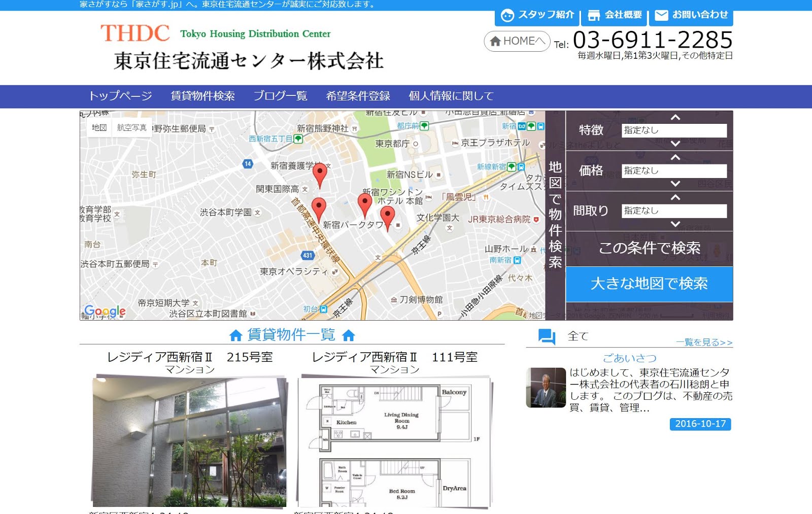
Task: Click 南新宿 station icon on map
Action: (517, 260)
